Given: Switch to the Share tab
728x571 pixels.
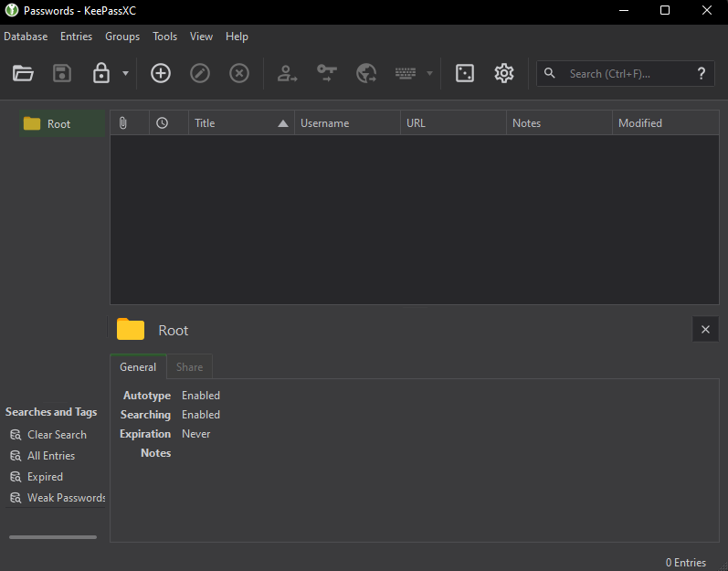Looking at the screenshot, I should [189, 366].
